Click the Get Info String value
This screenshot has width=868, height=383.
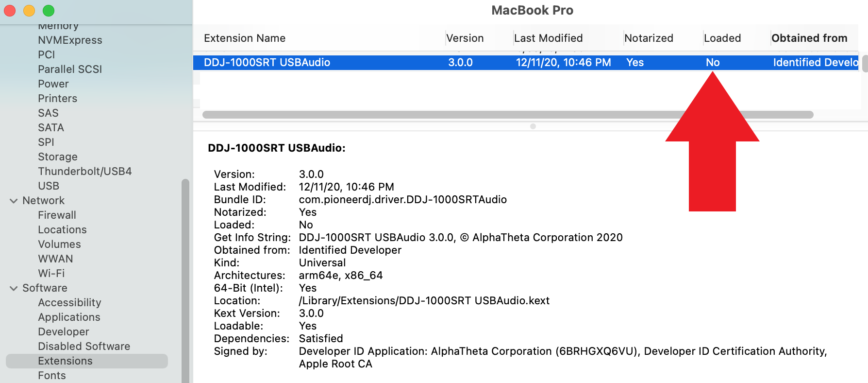pos(460,238)
